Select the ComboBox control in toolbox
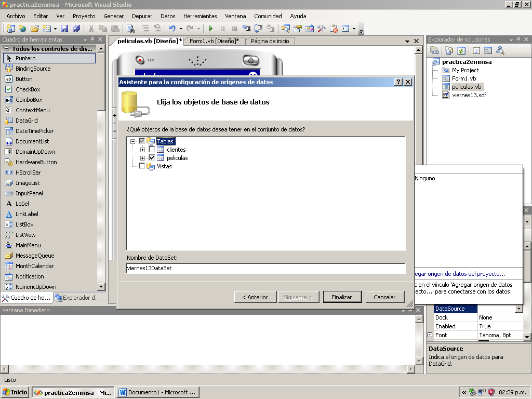The height and width of the screenshot is (399, 532). tap(29, 100)
